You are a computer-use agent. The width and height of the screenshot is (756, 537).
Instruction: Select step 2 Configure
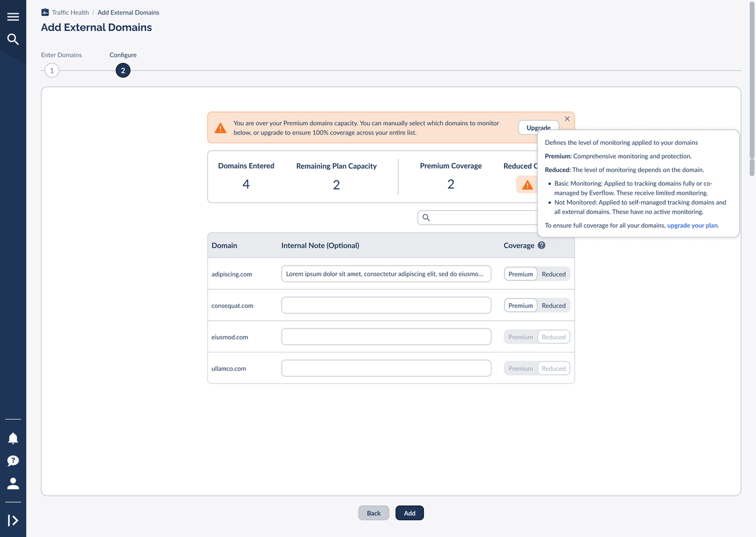pos(123,71)
